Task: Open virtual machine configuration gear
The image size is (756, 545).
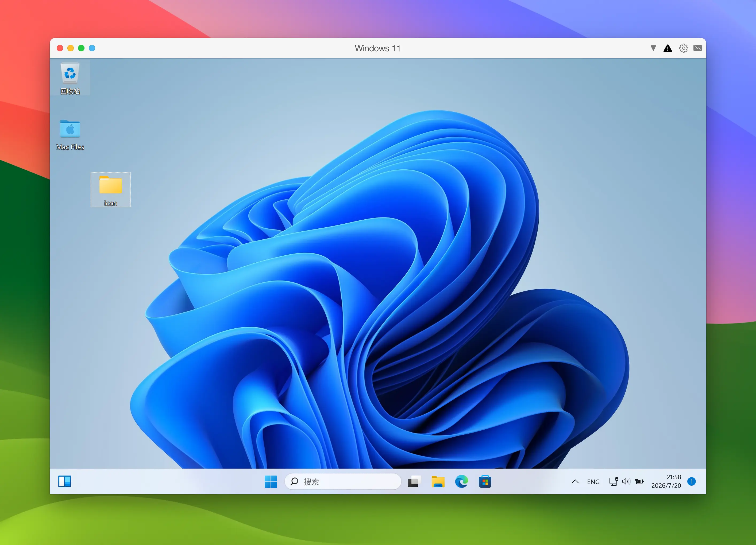Action: point(683,48)
